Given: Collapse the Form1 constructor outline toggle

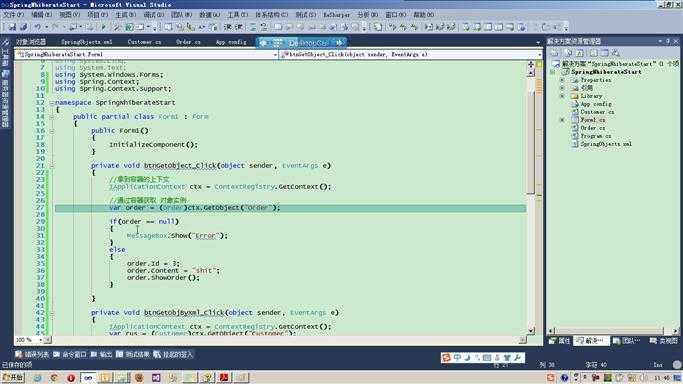Looking at the screenshot, I should tap(51, 131).
